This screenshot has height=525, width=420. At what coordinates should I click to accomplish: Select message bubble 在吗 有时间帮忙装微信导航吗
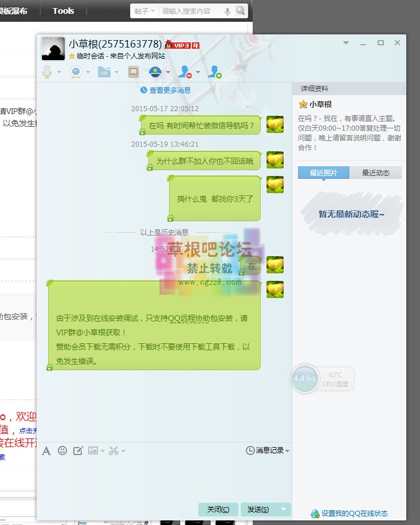pyautogui.click(x=201, y=125)
